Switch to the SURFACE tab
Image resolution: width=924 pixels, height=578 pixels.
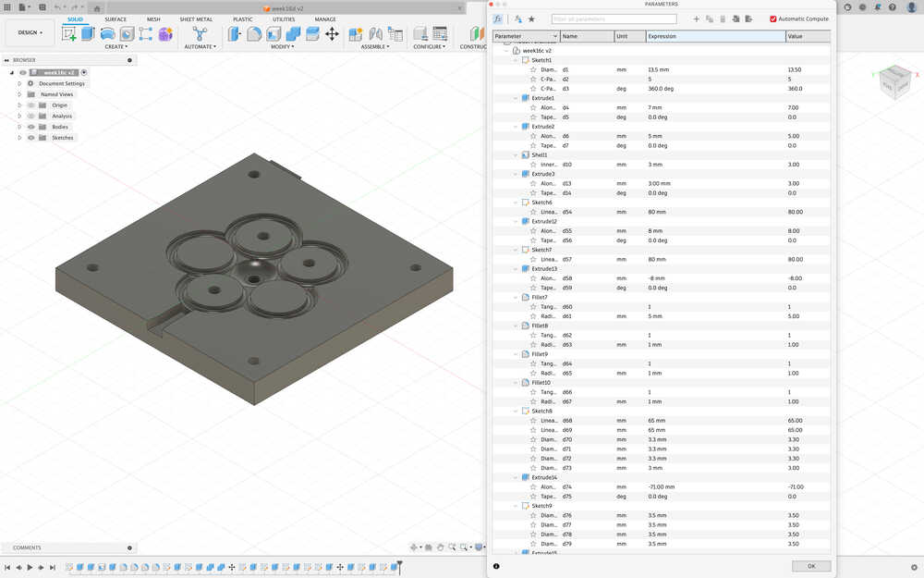coord(115,19)
